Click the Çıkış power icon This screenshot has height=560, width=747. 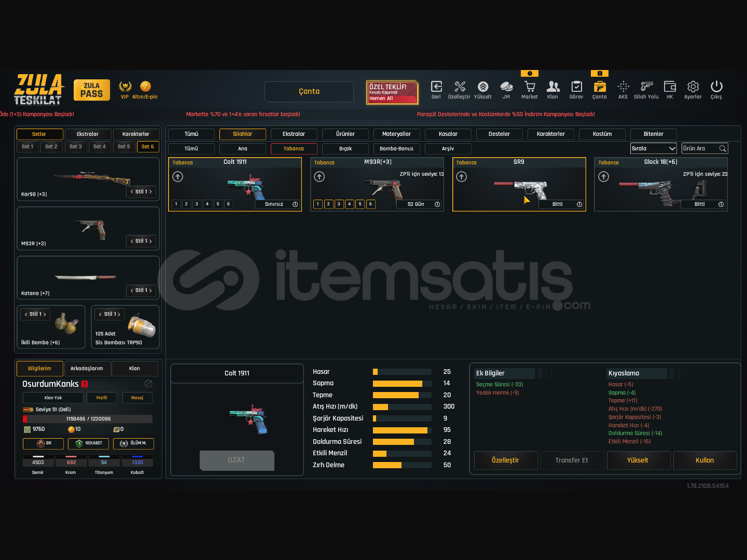[716, 87]
